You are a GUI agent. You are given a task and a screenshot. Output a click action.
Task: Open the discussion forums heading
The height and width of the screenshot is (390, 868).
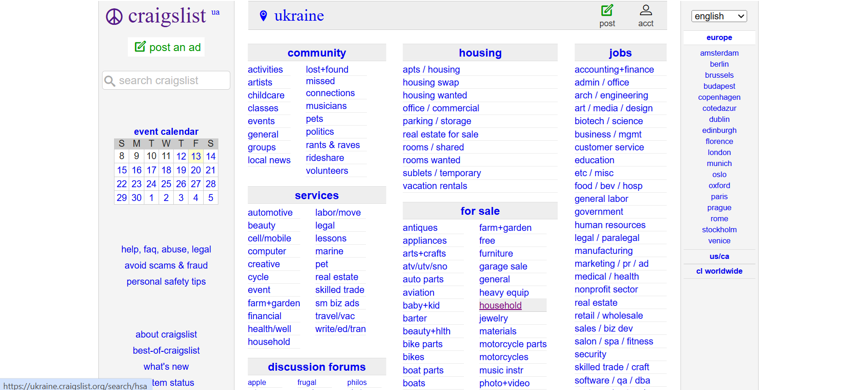click(x=317, y=367)
